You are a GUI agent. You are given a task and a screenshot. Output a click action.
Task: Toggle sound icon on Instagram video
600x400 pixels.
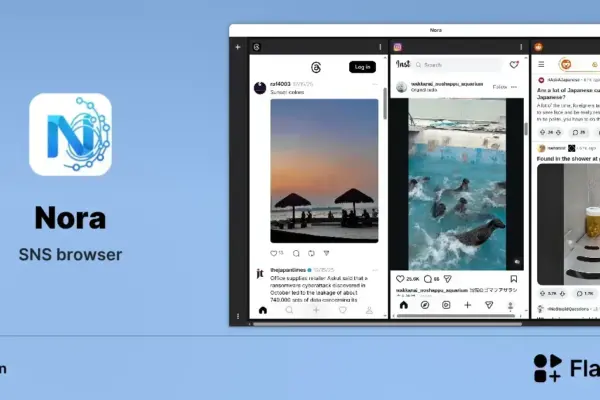pos(517,262)
